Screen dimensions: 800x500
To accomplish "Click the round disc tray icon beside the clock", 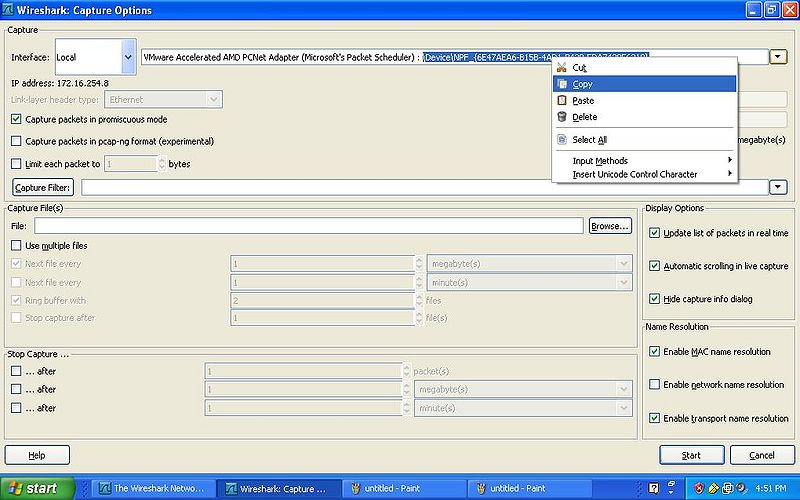I will point(741,488).
